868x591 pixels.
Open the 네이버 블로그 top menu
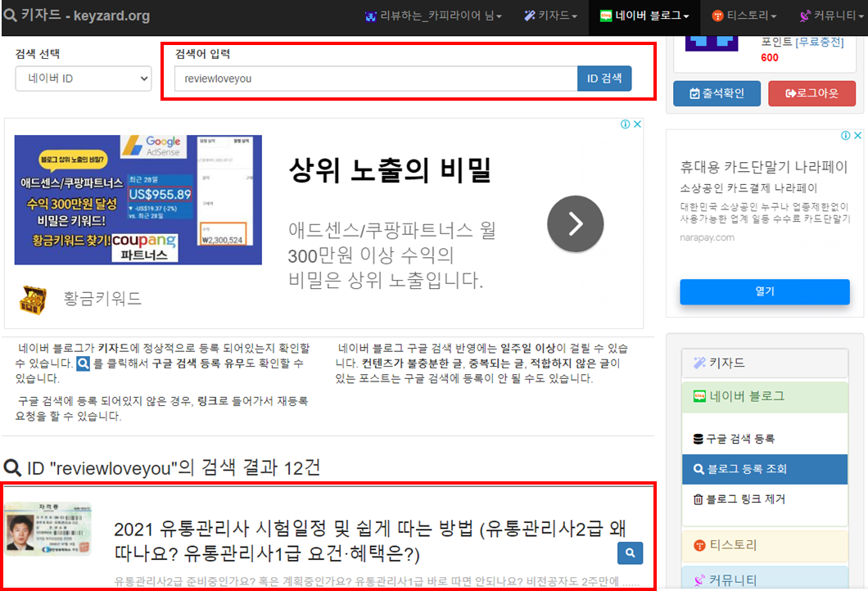[x=644, y=16]
